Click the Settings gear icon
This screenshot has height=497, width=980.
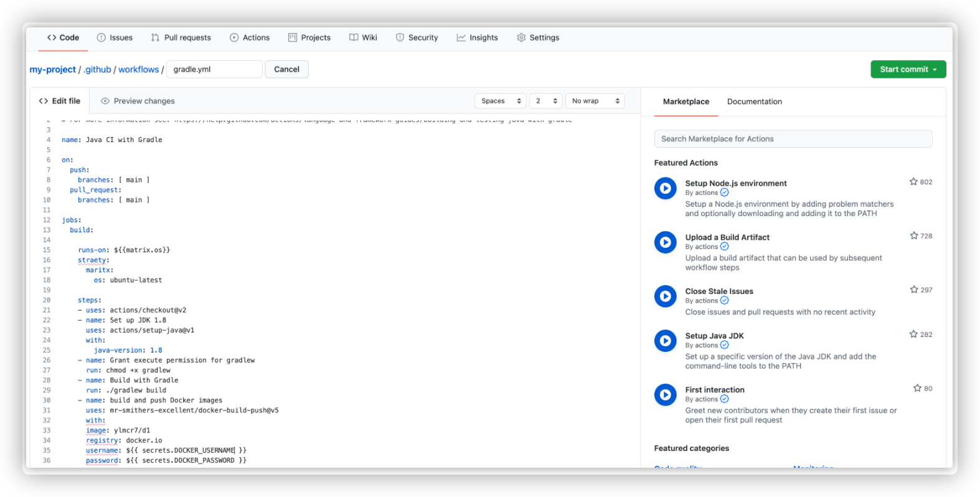521,37
